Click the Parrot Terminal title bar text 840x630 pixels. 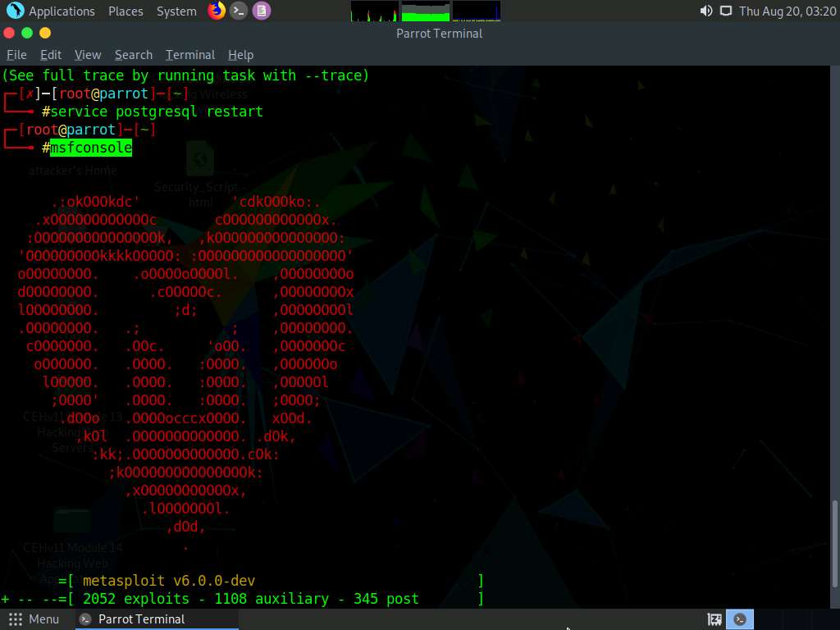coord(440,33)
